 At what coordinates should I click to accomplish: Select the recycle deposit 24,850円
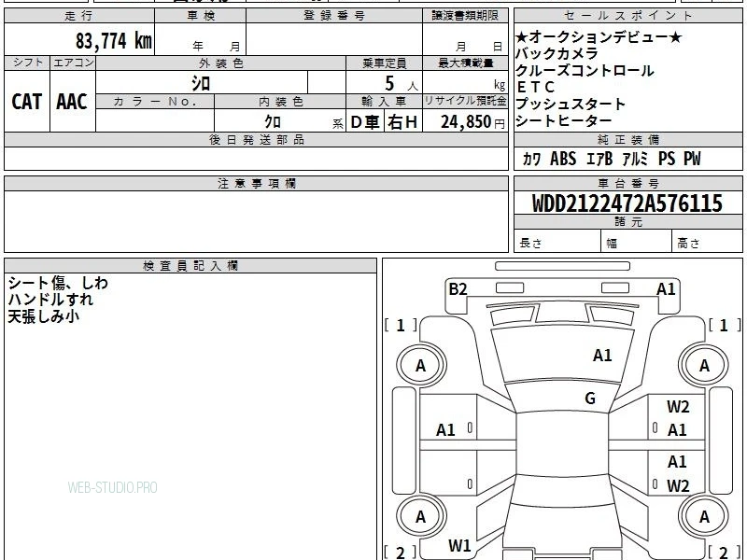point(472,122)
